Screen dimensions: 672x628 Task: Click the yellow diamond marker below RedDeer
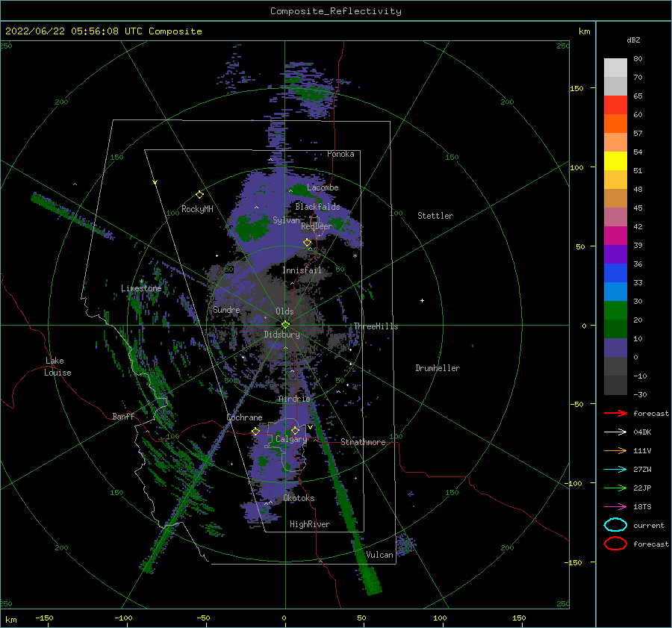point(308,243)
